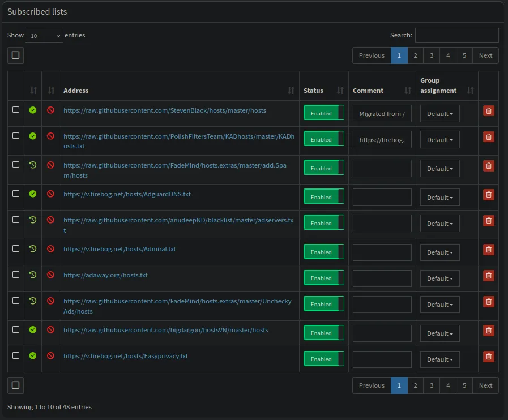Open group Default dropdown for AdguardDNS list
Viewport: 508px width, 420px height.
[439, 197]
